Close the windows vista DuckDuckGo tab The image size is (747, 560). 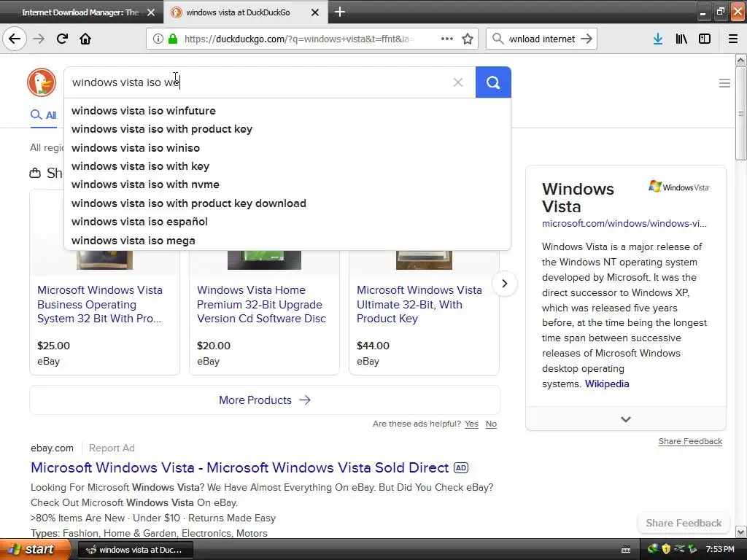[x=315, y=12]
